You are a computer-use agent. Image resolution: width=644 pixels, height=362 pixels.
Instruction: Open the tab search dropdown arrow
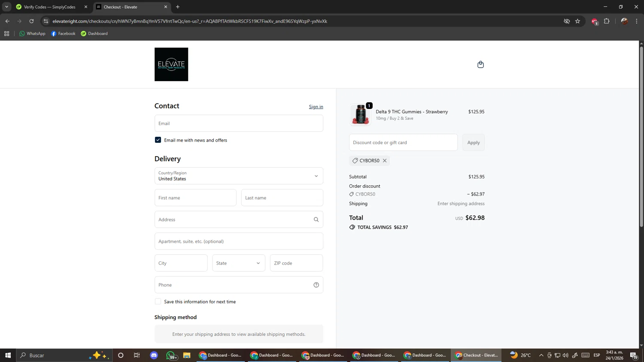[x=6, y=7]
